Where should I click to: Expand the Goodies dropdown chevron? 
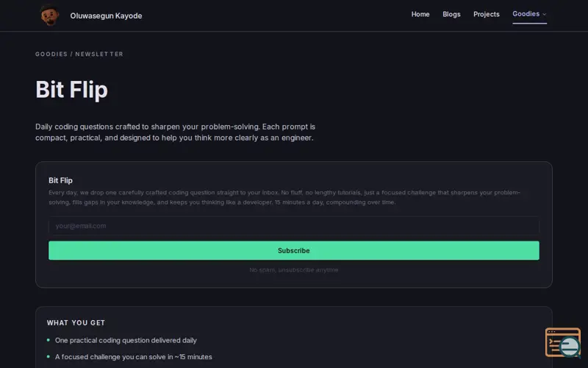coord(545,14)
